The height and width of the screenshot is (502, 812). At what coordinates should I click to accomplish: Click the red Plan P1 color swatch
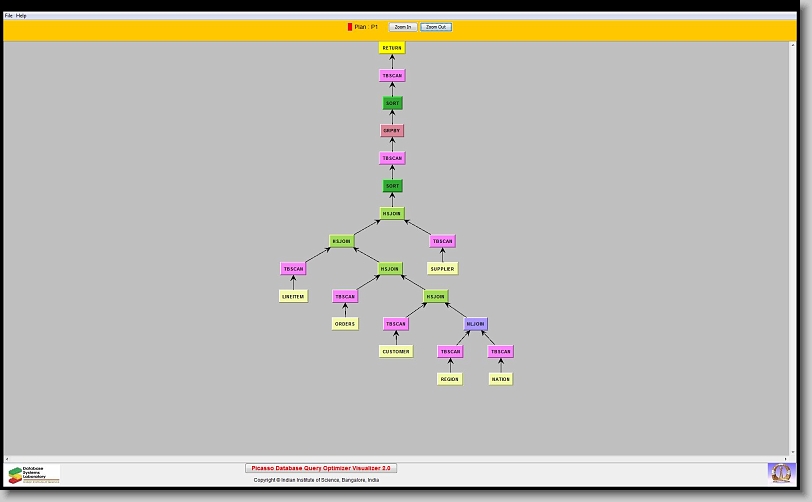350,27
